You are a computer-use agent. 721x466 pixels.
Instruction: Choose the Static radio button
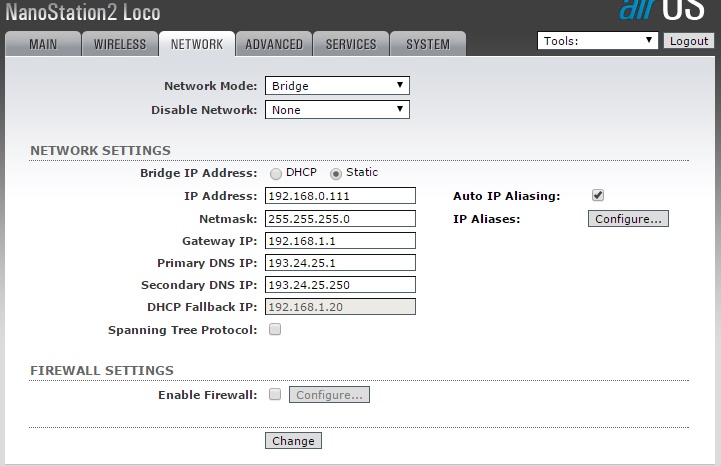pos(336,173)
